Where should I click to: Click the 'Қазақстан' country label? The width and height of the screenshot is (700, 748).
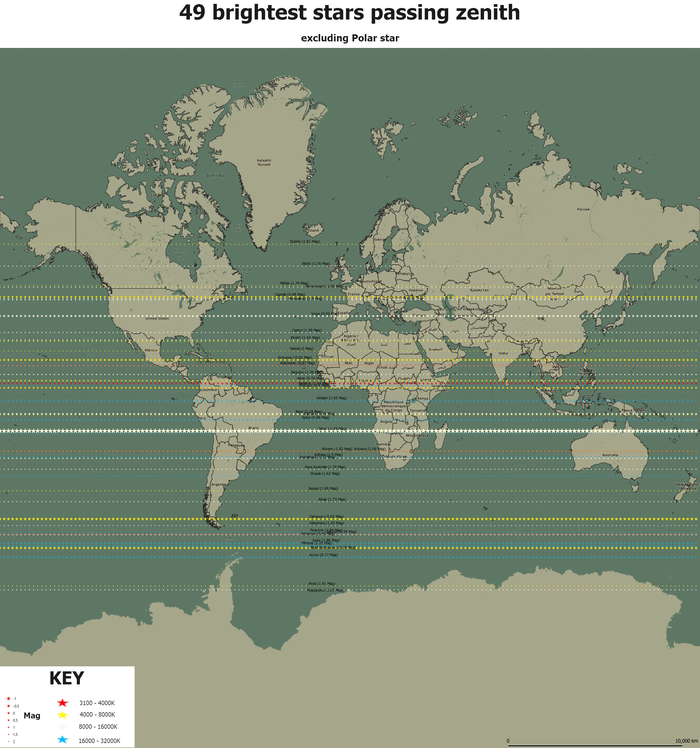[479, 291]
